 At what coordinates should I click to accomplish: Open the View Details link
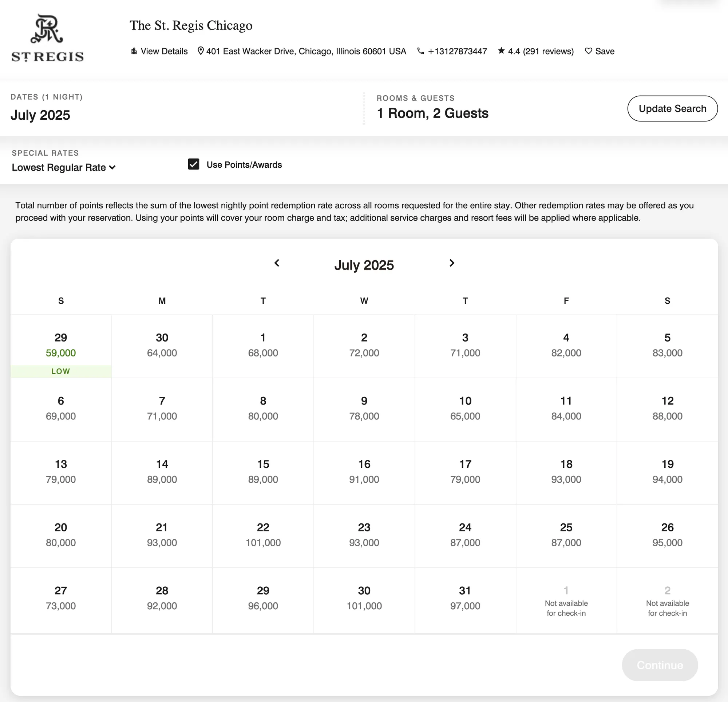pos(164,51)
